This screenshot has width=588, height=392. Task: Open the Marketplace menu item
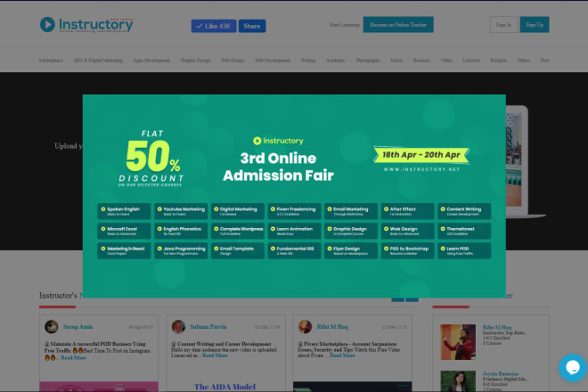[51, 60]
